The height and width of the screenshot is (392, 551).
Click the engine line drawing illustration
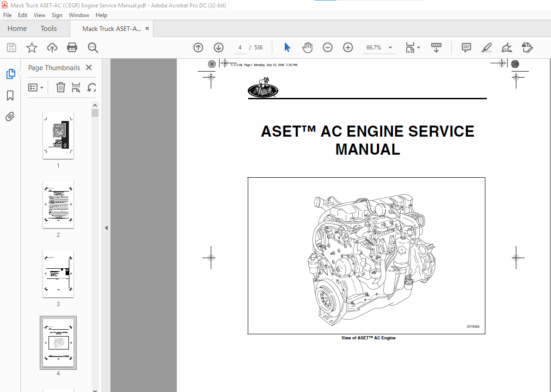[x=372, y=259]
